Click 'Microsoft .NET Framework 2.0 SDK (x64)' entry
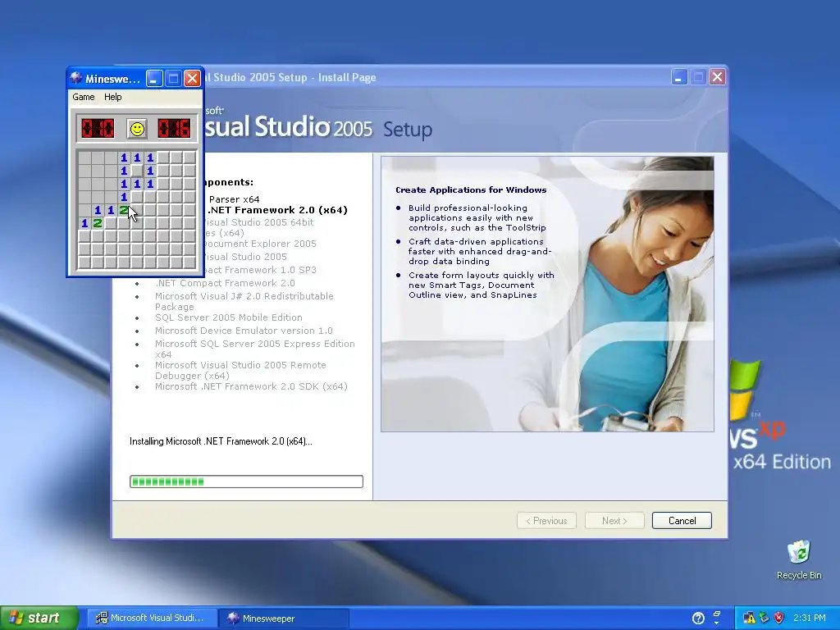The width and height of the screenshot is (840, 630). (x=251, y=386)
